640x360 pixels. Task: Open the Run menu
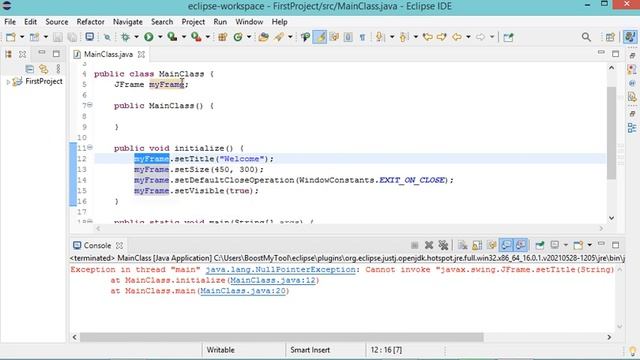(x=220, y=22)
